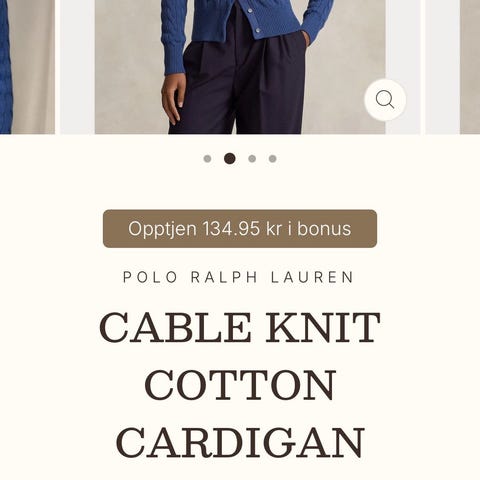This screenshot has width=480, height=480.
Task: Show previous photo peeking at left edge
Action: (27, 67)
